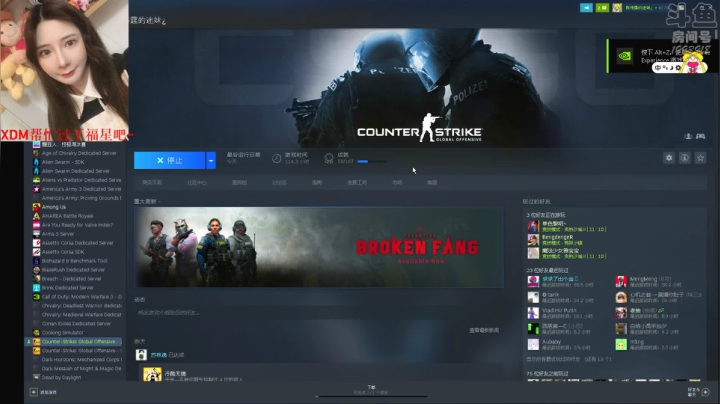This screenshot has width=720, height=404.
Task: Open the 指南 tab
Action: click(317, 183)
